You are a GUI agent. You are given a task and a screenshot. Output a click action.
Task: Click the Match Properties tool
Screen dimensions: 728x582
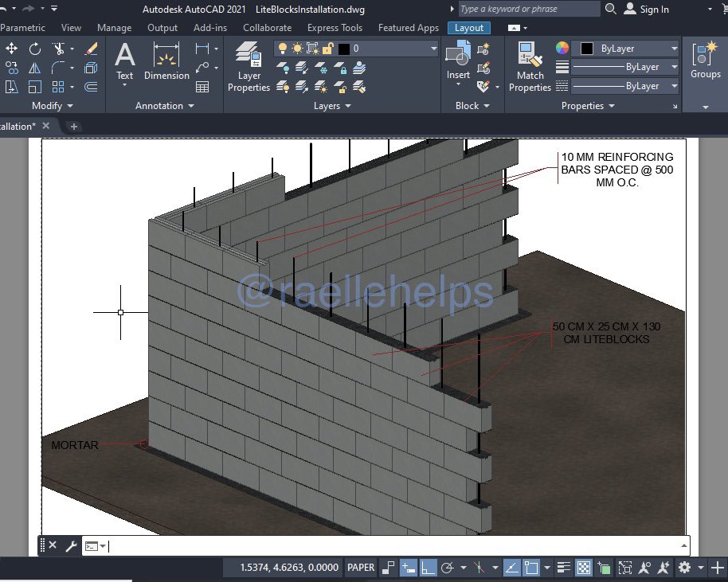pyautogui.click(x=530, y=67)
